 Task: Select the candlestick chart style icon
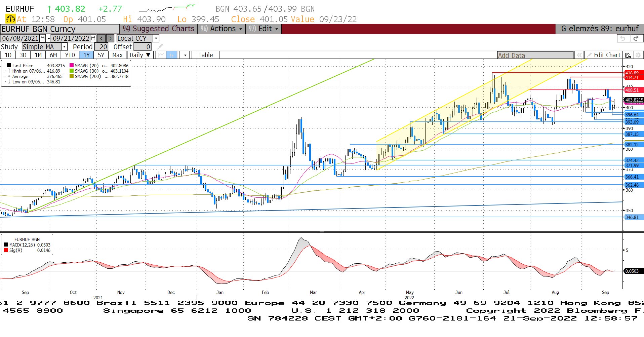click(x=171, y=55)
